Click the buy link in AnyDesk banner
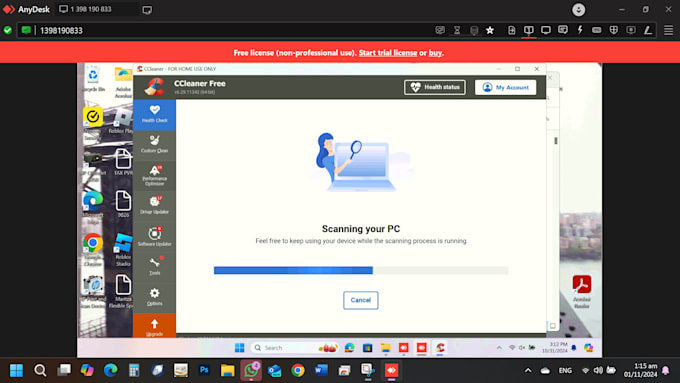680x383 pixels. tap(435, 53)
